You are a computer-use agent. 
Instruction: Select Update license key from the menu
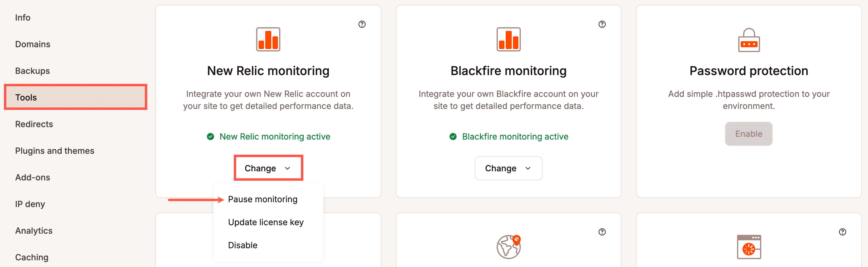coord(266,222)
